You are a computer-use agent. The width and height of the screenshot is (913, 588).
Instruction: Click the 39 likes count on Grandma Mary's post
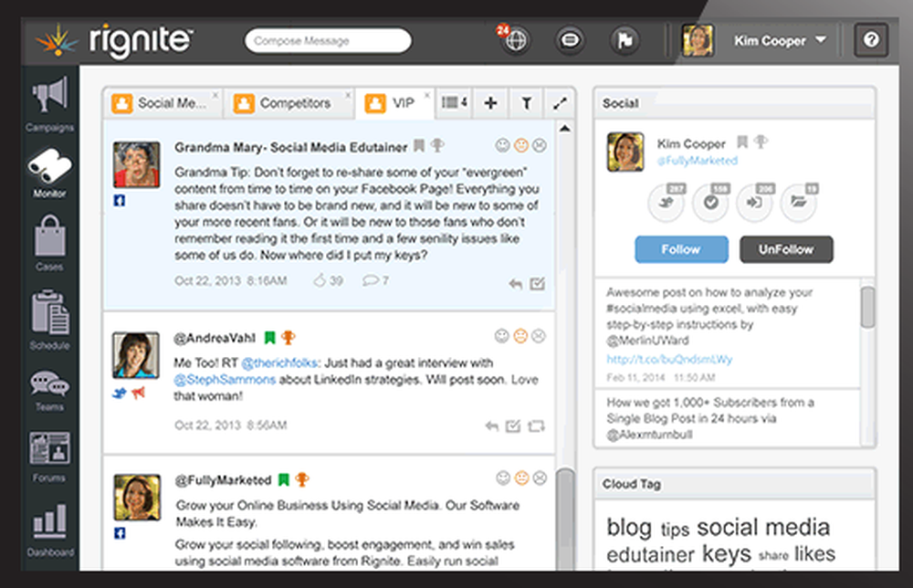(329, 280)
